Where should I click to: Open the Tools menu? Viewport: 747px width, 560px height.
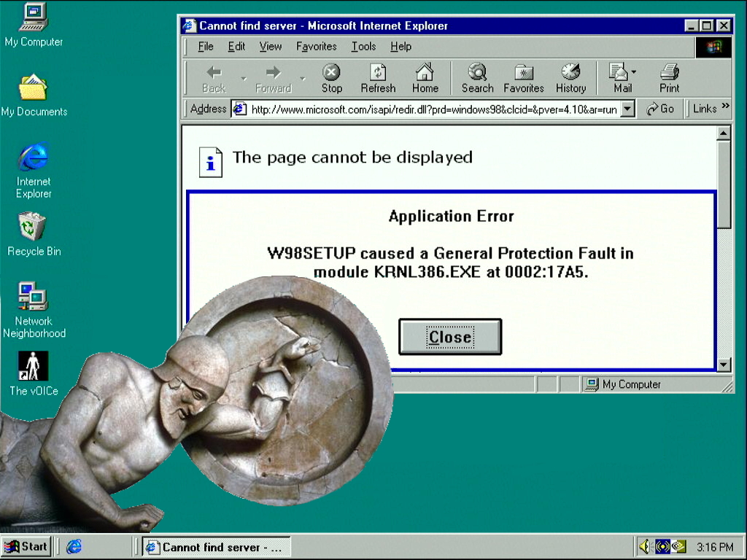click(363, 47)
